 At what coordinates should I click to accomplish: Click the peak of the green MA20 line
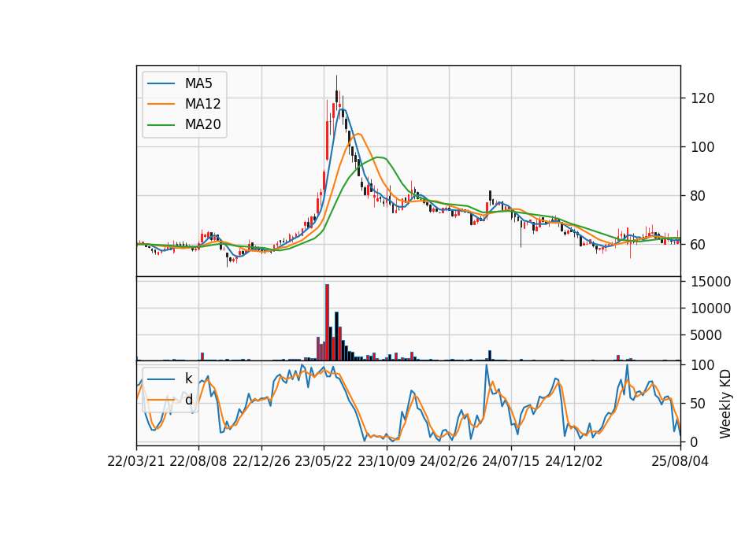coord(380,157)
